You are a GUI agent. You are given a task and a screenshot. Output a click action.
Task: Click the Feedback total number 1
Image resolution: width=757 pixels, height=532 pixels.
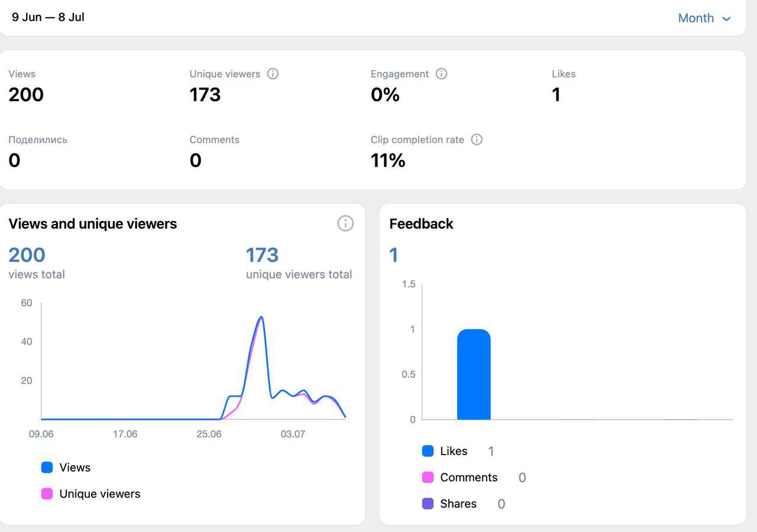[394, 255]
